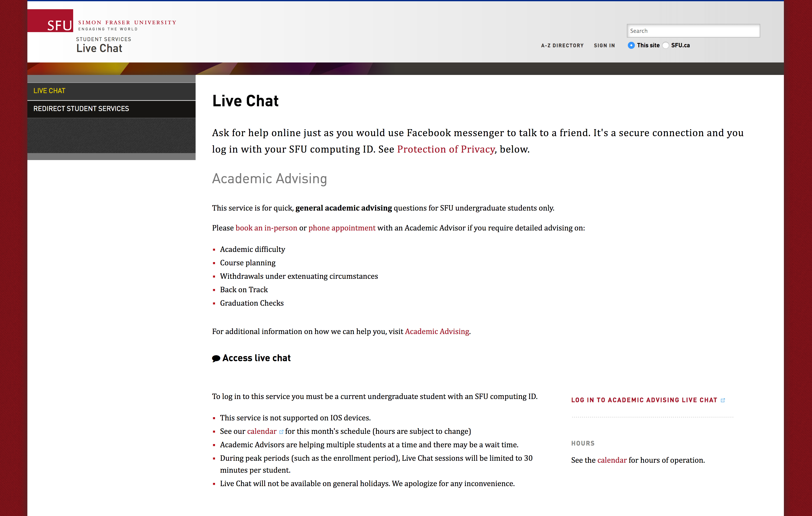Open the phone appointment link
812x516 pixels.
point(342,228)
